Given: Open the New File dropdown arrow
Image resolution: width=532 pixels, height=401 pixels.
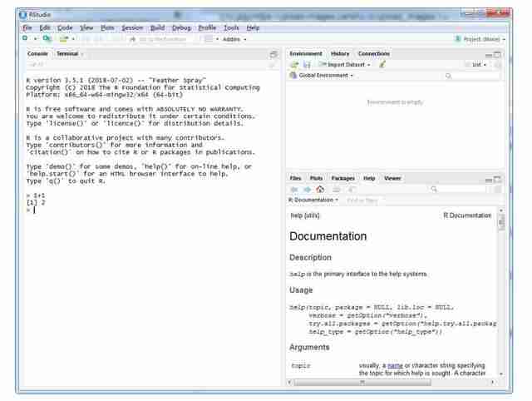Looking at the screenshot, I should coord(35,39).
